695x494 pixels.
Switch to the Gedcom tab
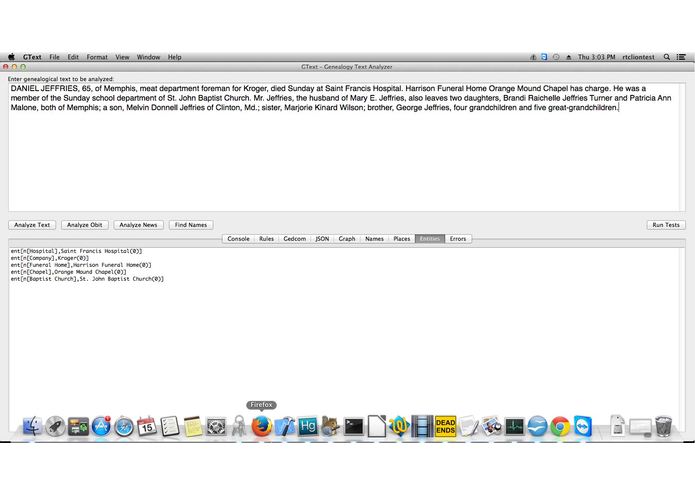pyautogui.click(x=295, y=238)
